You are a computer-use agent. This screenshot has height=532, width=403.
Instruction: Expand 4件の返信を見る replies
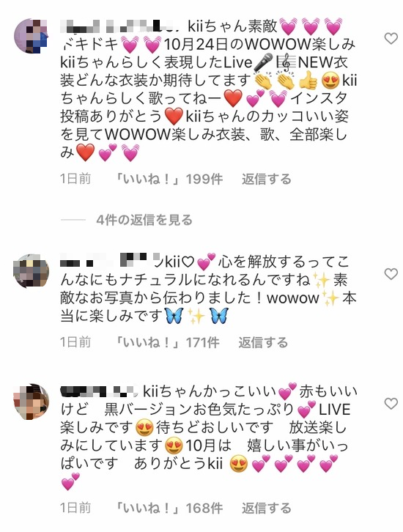(x=144, y=220)
